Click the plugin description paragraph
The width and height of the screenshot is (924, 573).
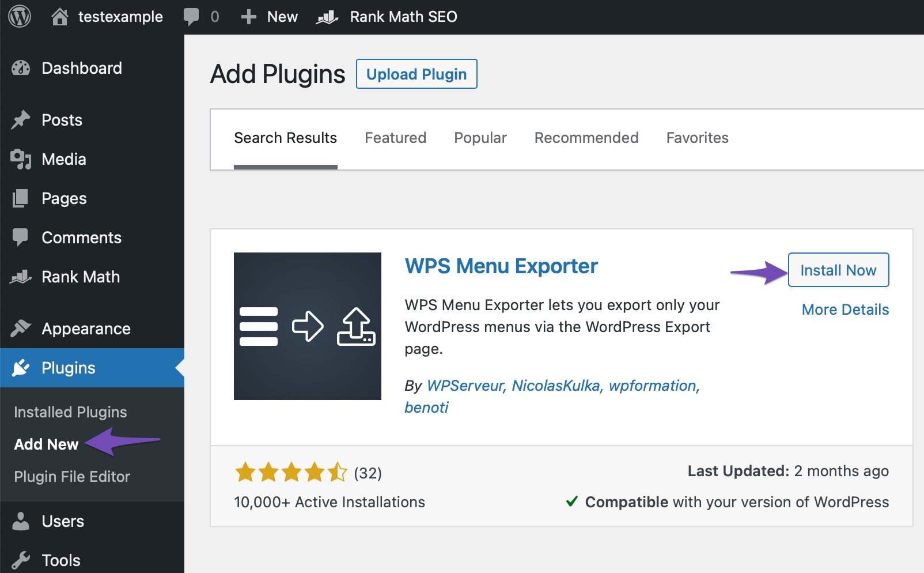(562, 327)
